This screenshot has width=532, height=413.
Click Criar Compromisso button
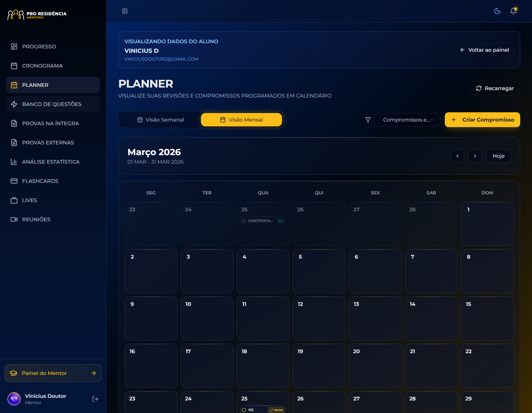click(x=482, y=120)
